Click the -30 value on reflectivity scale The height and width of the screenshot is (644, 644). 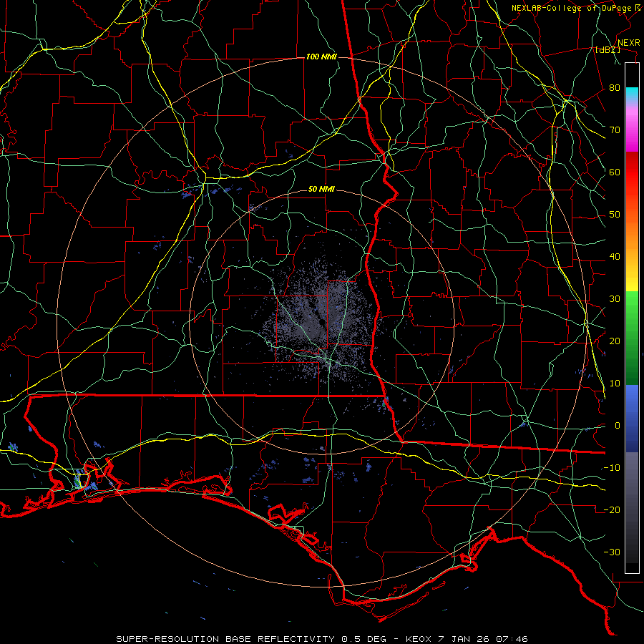point(612,552)
